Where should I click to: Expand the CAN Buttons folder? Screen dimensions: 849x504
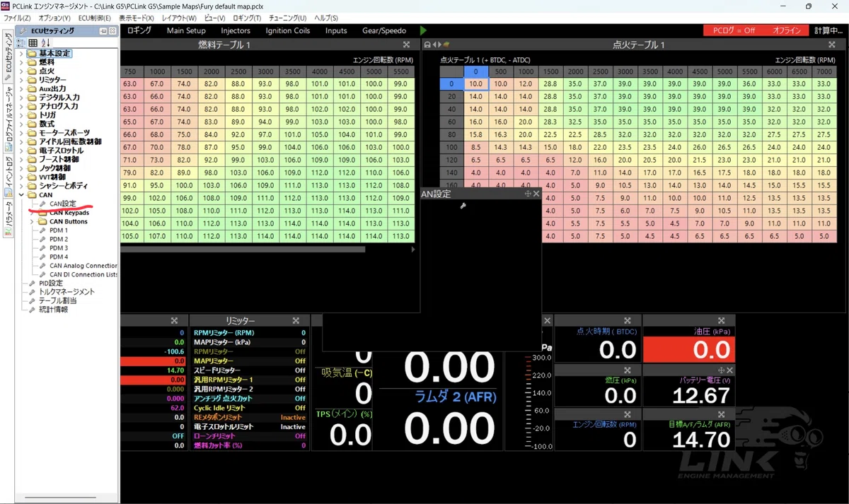pos(32,221)
